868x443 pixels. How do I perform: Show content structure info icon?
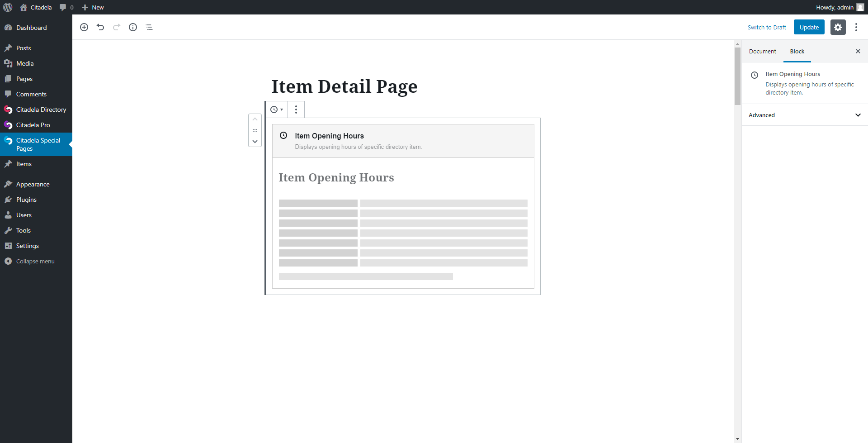click(133, 27)
